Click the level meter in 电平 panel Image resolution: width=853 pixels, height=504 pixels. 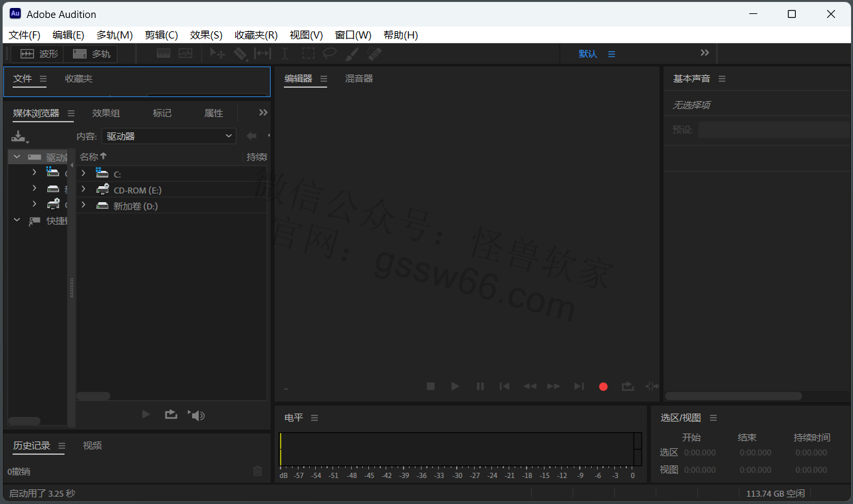[461, 449]
